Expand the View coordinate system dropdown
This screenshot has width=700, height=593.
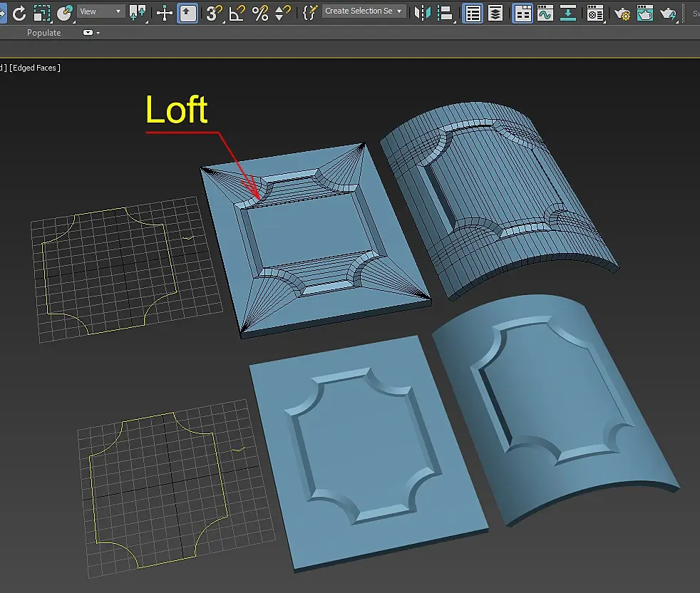click(x=101, y=11)
